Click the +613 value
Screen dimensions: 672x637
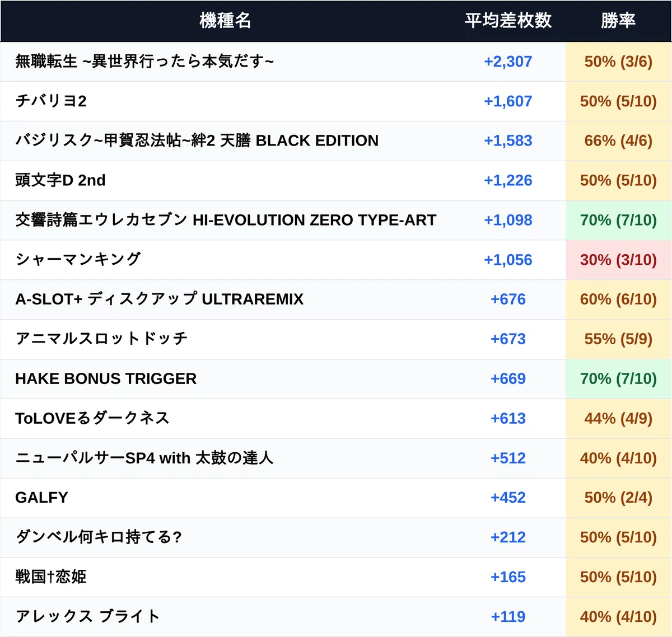pos(508,418)
